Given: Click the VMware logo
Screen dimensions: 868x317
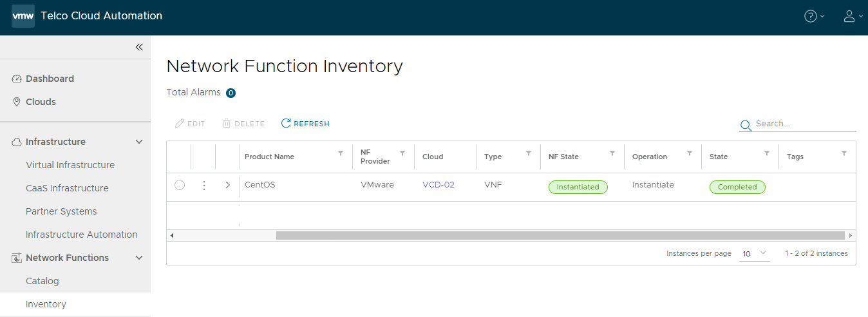Looking at the screenshot, I should [23, 16].
